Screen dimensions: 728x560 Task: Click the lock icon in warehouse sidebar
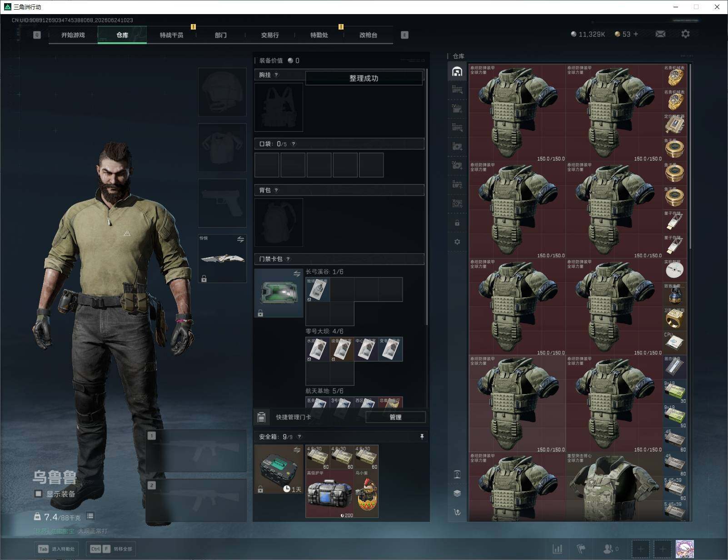pos(457,223)
